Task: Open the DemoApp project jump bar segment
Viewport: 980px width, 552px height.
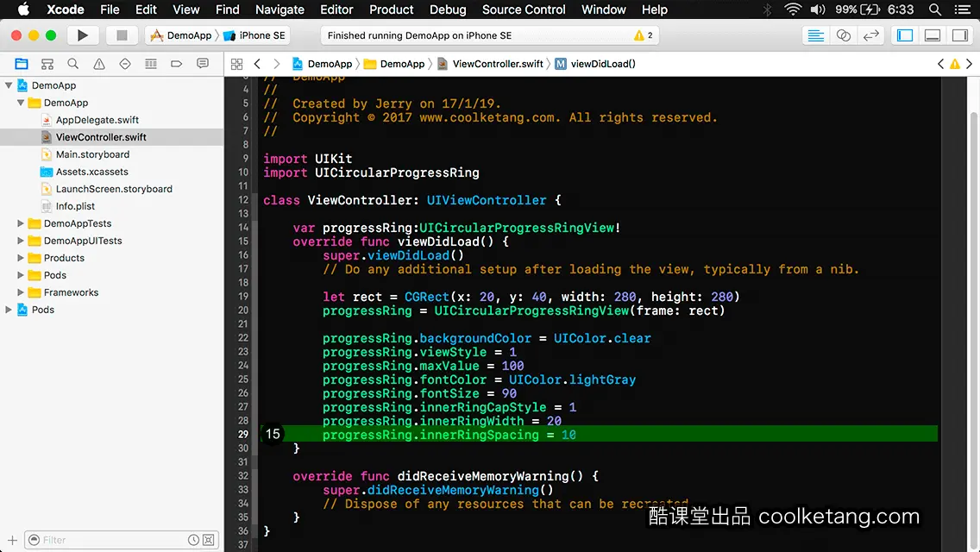Action: pyautogui.click(x=323, y=64)
